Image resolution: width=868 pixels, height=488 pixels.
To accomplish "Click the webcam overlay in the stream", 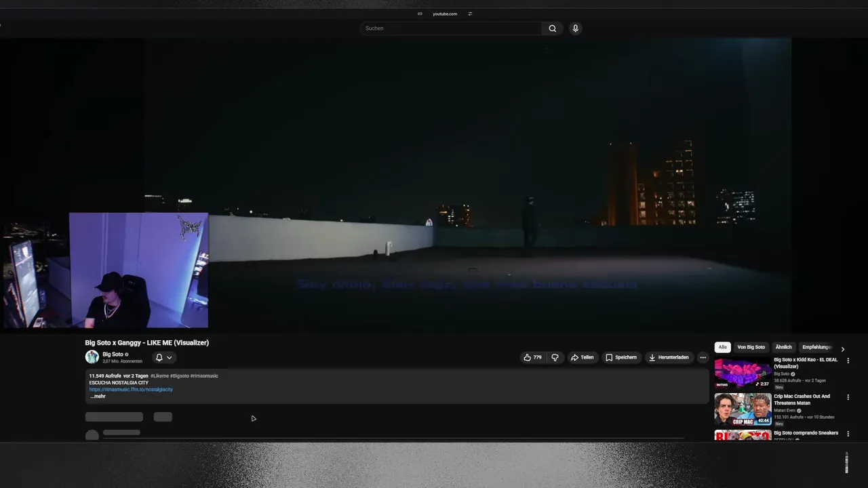I will [138, 270].
